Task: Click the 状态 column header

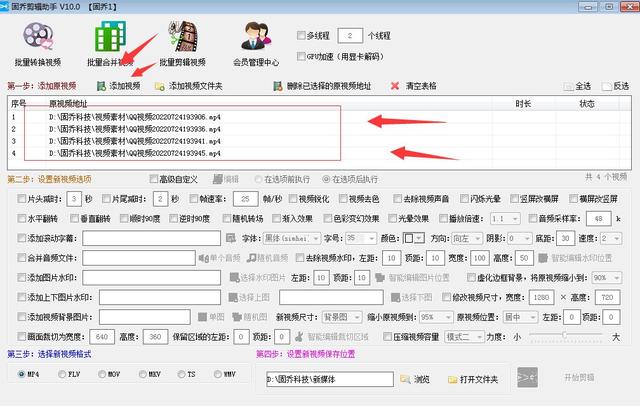Action: (x=587, y=104)
